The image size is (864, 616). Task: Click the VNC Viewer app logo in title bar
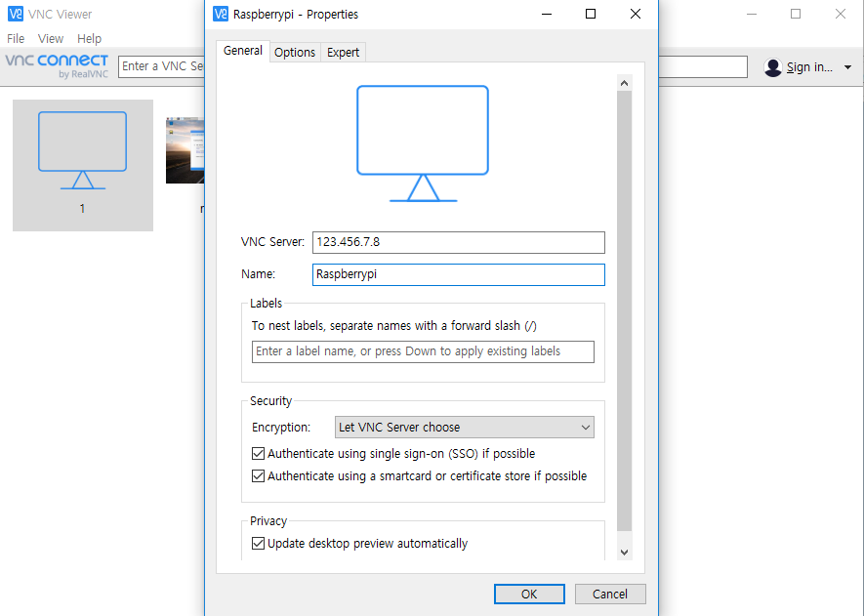click(x=16, y=14)
